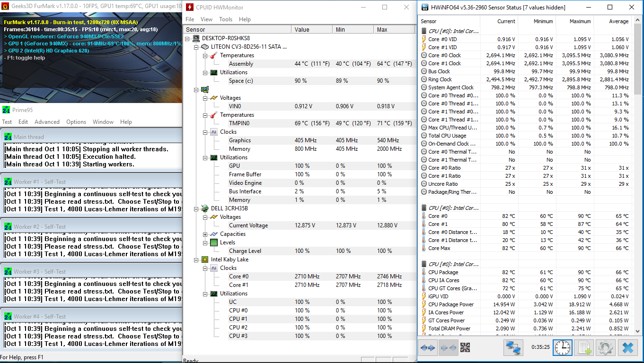Image resolution: width=644 pixels, height=363 pixels.
Task: Click the Average column header in HWiNFO
Action: [613, 21]
